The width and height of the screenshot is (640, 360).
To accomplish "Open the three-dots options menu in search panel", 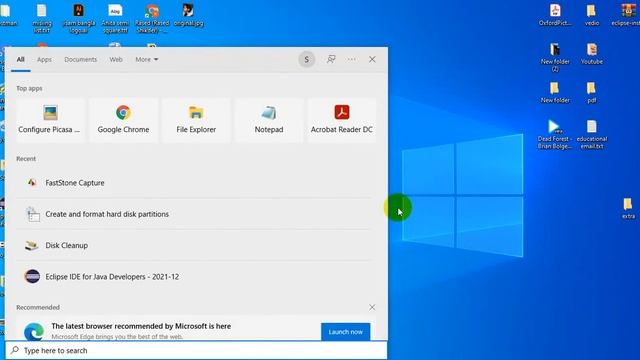I will point(351,60).
